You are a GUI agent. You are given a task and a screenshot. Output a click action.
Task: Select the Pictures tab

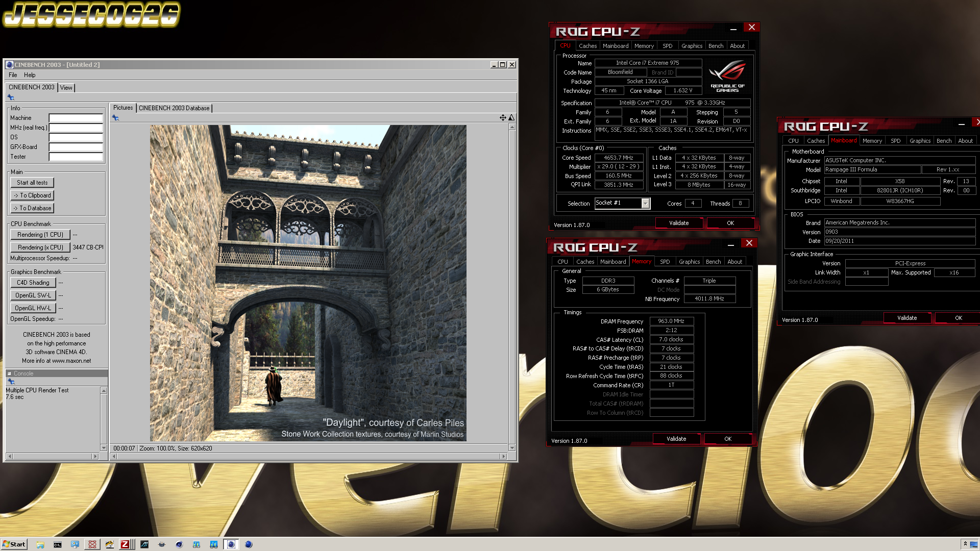(123, 108)
